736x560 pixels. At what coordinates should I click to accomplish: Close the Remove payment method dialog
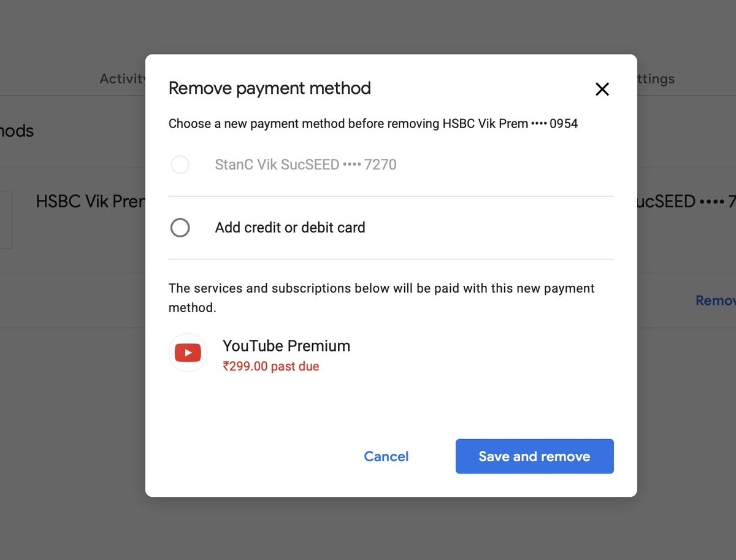pos(602,90)
